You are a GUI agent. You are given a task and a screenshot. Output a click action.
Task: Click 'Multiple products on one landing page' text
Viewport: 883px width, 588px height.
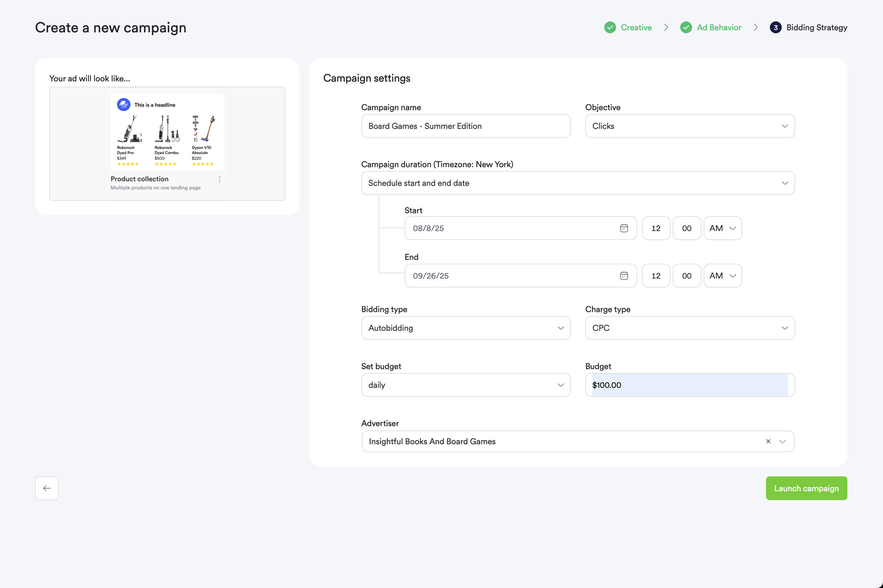(156, 187)
